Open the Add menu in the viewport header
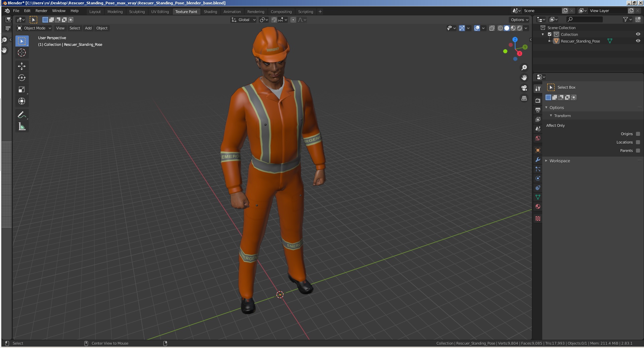The width and height of the screenshot is (644, 348). tap(88, 28)
